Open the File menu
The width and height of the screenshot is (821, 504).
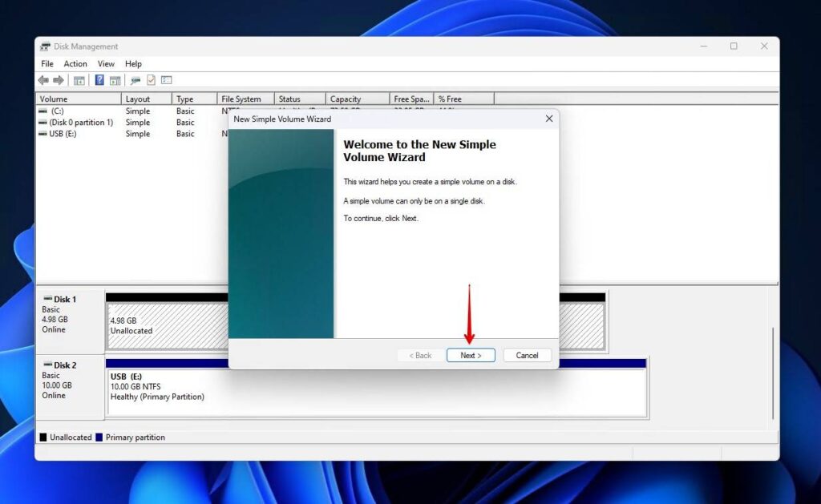pos(47,64)
